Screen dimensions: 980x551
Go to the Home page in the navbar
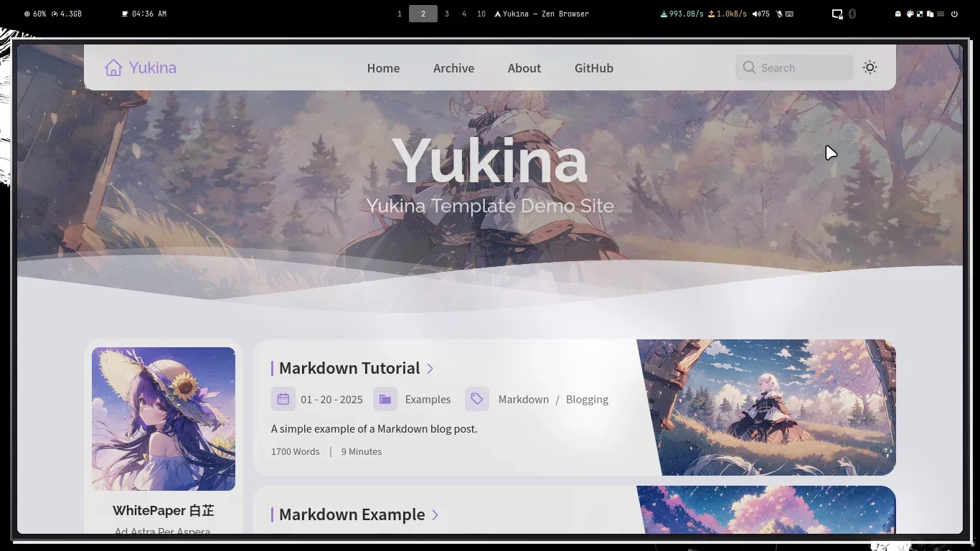pyautogui.click(x=384, y=68)
